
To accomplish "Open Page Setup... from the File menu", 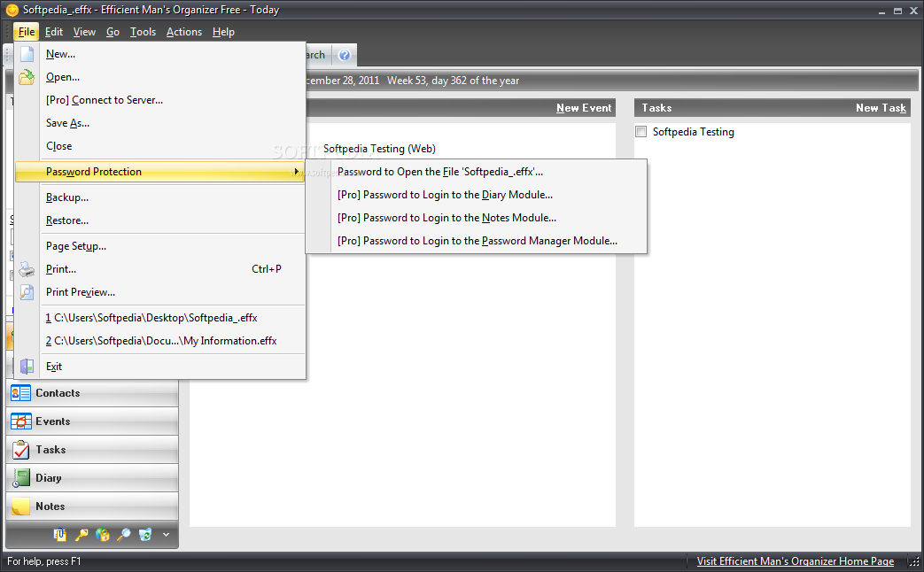I will [x=160, y=245].
